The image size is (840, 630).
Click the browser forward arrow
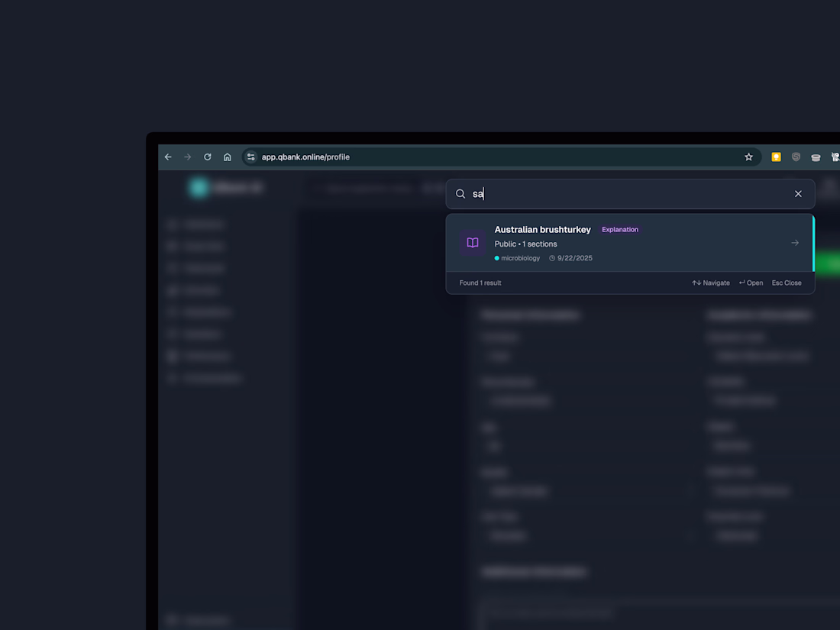tap(188, 157)
